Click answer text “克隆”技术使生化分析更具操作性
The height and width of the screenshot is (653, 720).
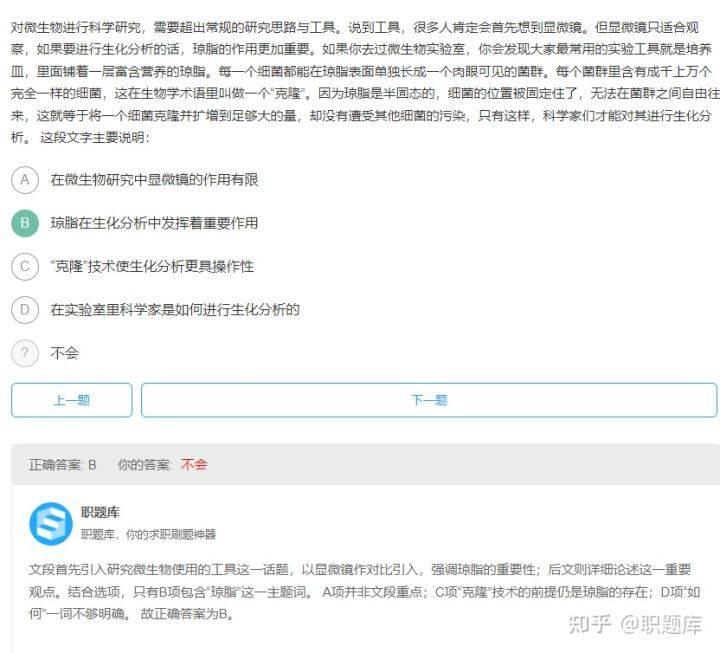[152, 266]
